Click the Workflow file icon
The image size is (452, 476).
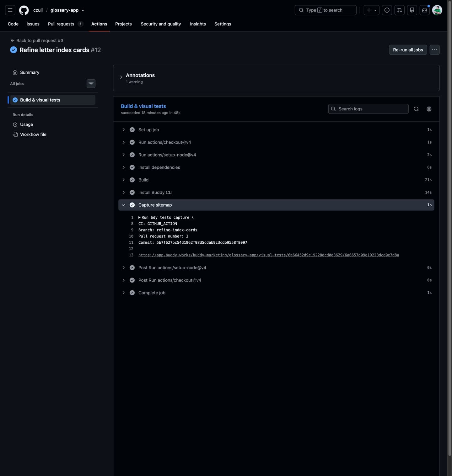coord(15,134)
